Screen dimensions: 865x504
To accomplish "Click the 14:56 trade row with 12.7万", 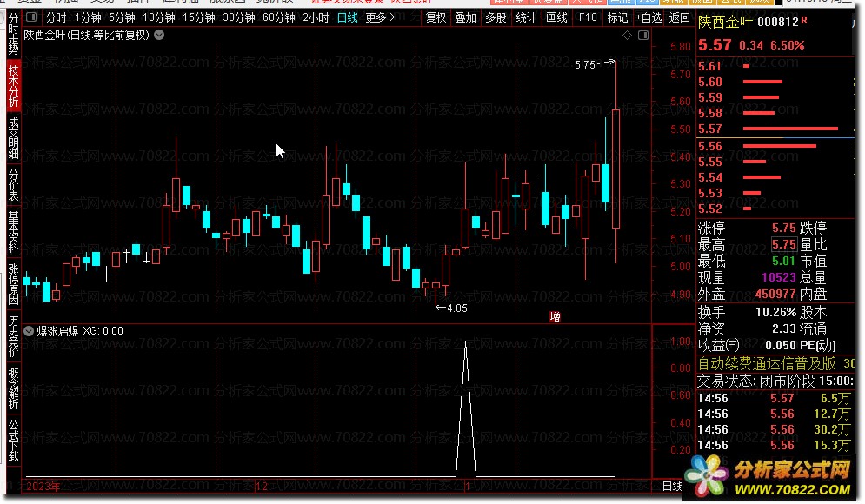I will click(775, 414).
